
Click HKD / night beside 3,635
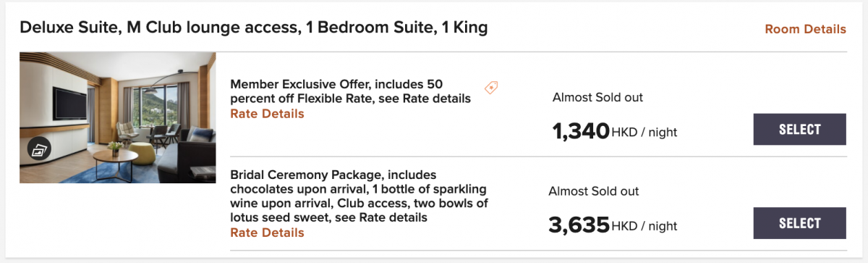coord(644,226)
